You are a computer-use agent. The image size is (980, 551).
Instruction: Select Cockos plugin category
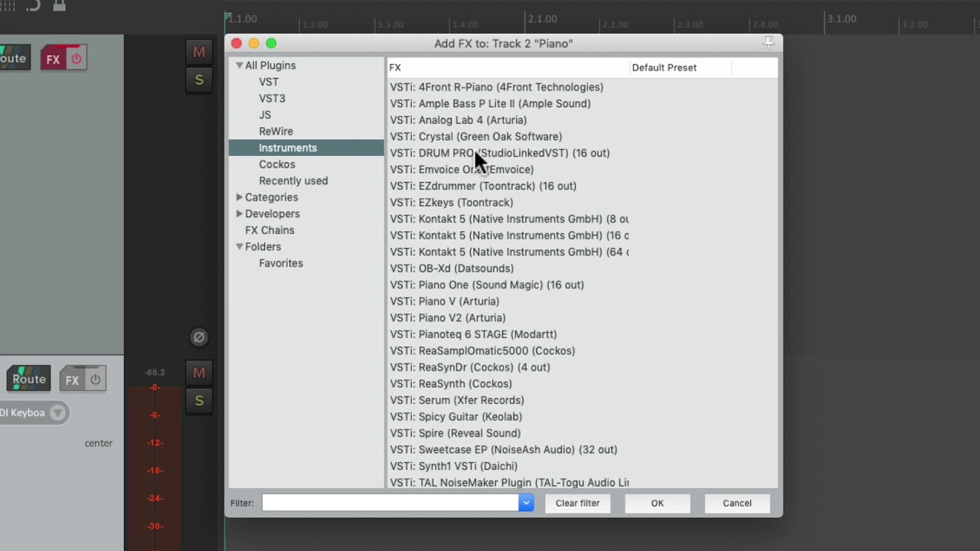(x=277, y=165)
